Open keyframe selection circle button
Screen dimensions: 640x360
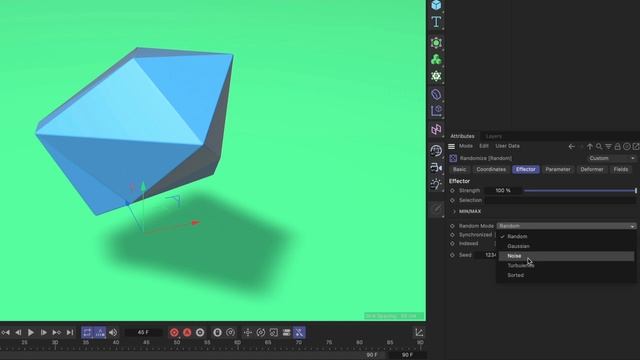[x=200, y=333]
